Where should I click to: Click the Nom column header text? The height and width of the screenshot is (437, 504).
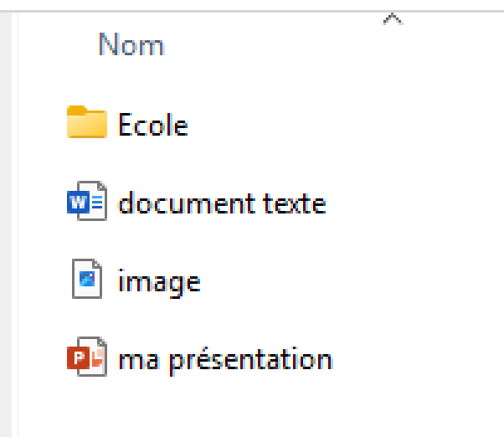click(x=131, y=44)
